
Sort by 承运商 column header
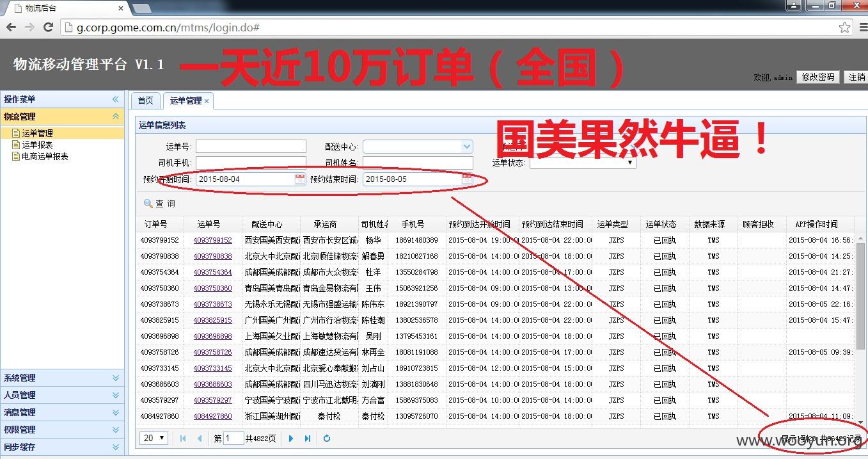pos(329,224)
